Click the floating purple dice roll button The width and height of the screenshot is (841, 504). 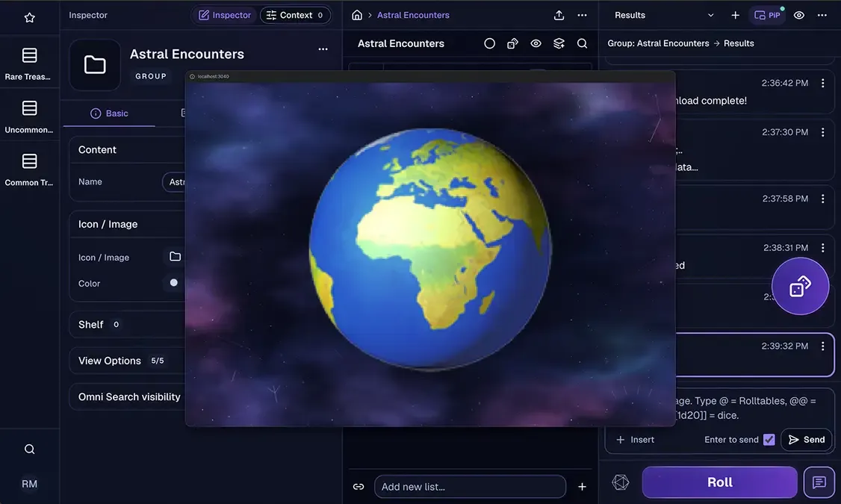click(x=800, y=286)
